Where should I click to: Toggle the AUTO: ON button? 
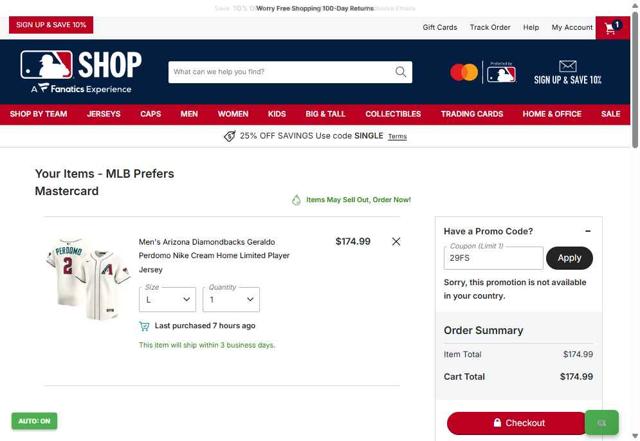(34, 421)
